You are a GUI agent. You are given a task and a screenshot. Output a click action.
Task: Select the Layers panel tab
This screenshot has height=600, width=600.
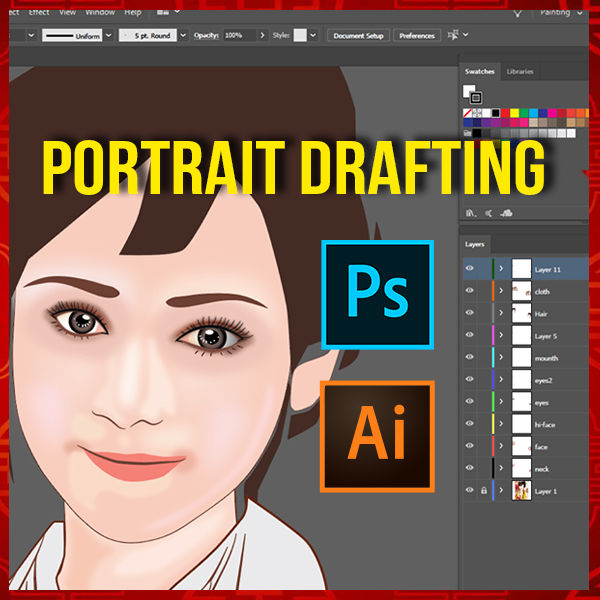[x=475, y=244]
